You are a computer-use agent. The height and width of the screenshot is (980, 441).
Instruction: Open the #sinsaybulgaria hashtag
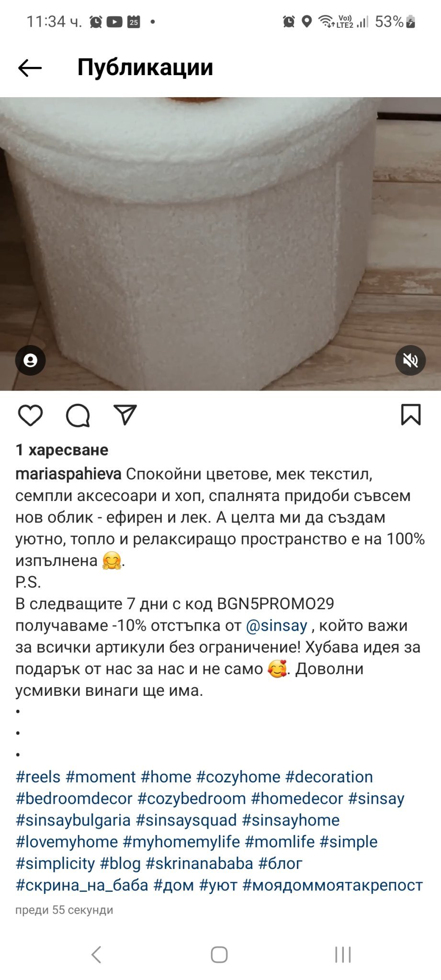tap(73, 820)
